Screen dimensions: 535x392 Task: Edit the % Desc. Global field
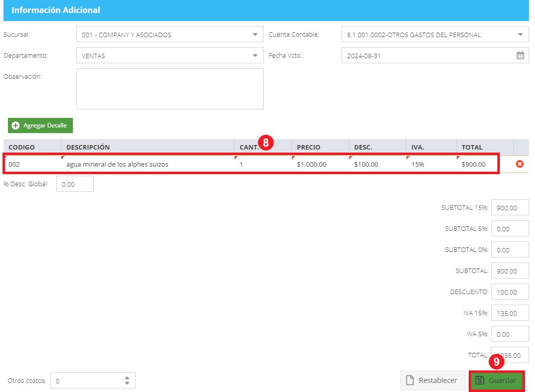point(75,184)
